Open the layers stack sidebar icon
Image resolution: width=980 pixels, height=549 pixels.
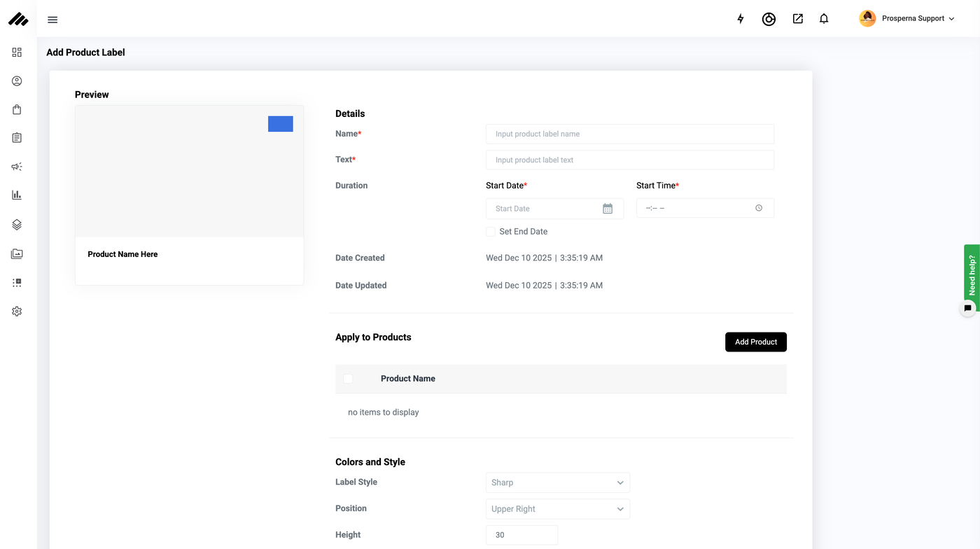[x=17, y=225]
